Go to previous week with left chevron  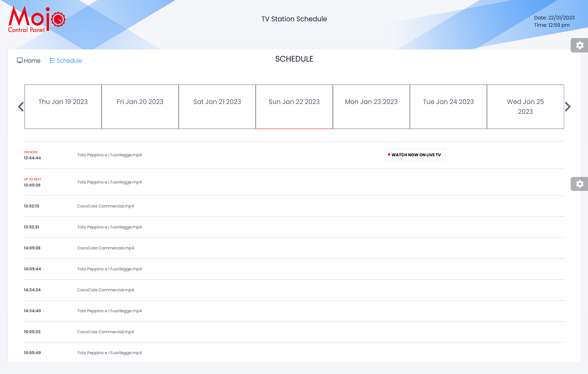[x=21, y=107]
